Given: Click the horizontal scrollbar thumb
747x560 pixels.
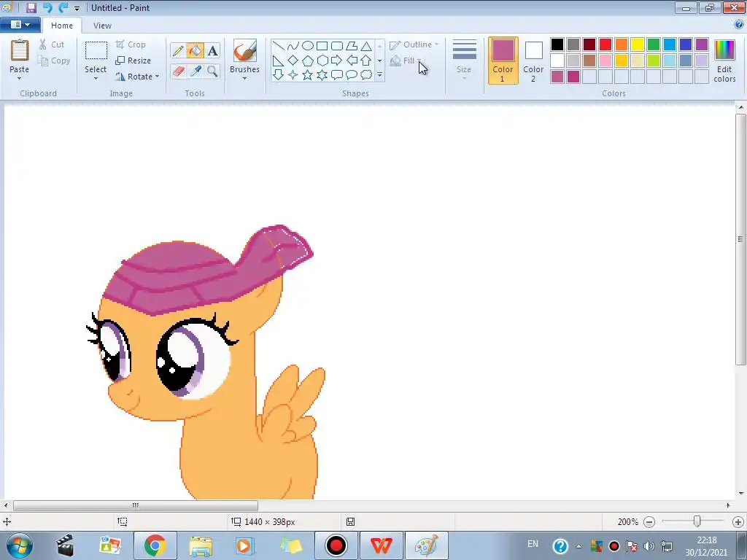Looking at the screenshot, I should point(135,505).
